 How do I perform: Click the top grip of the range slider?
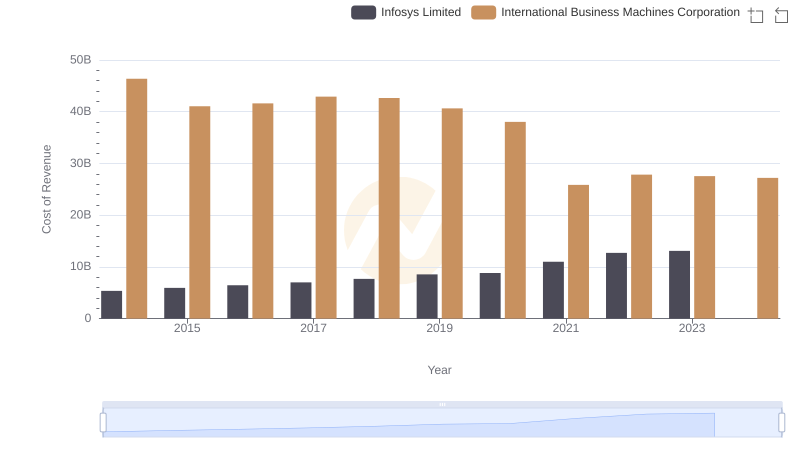point(442,404)
